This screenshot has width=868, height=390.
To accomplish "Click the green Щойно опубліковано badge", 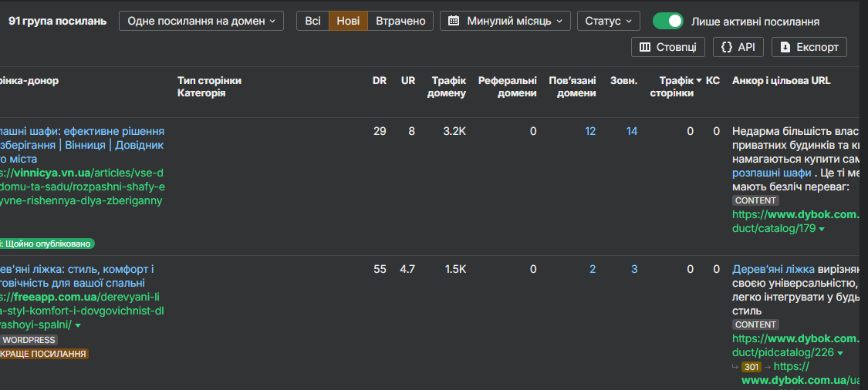I will pos(48,244).
